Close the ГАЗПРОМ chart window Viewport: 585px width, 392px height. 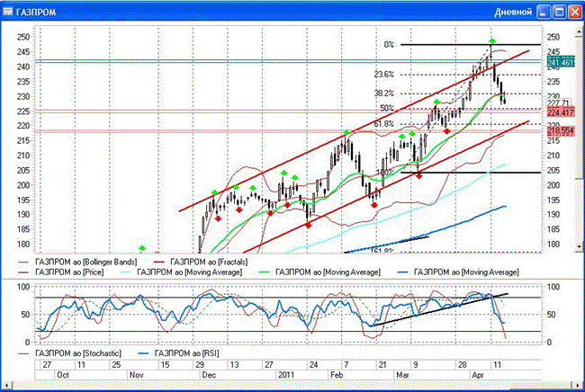point(573,11)
